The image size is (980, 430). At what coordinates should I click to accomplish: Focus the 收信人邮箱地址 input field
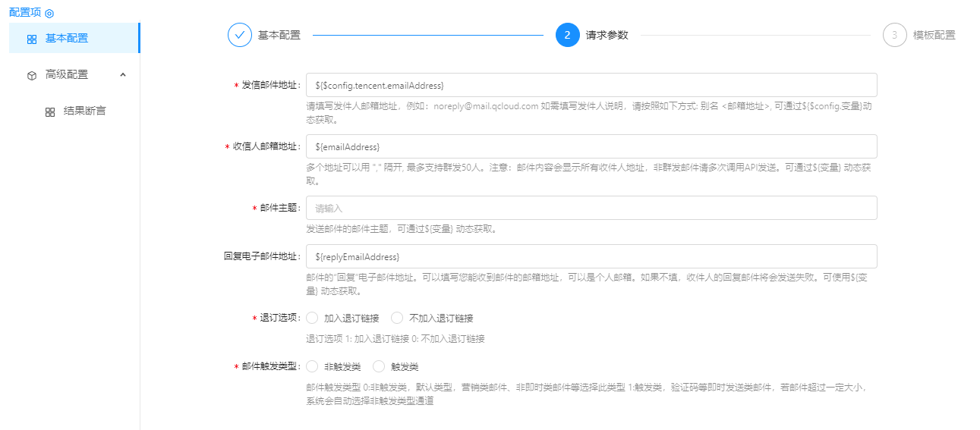pos(591,146)
